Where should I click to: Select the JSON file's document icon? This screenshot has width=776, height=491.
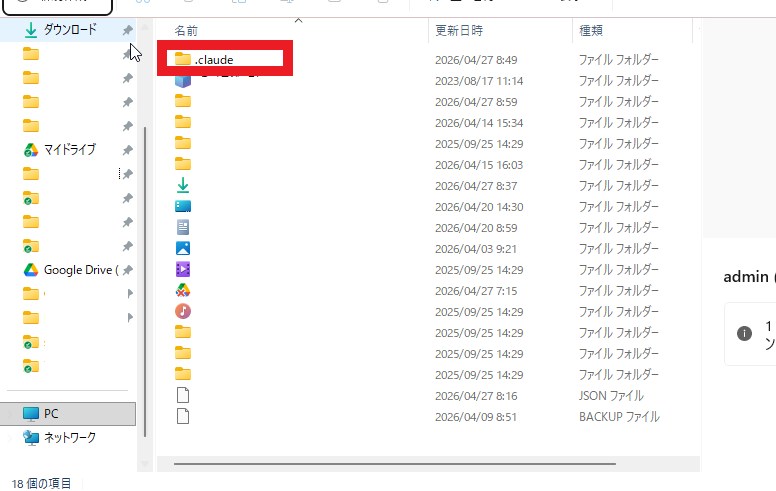[183, 395]
